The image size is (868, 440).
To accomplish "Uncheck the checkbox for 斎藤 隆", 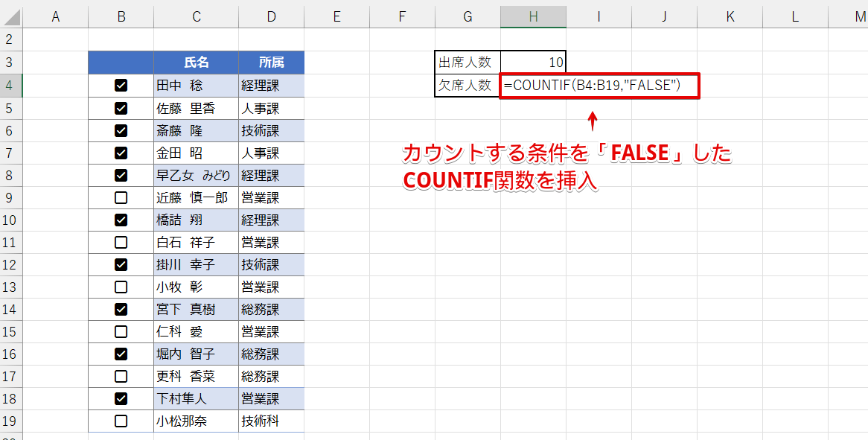I will click(x=121, y=130).
